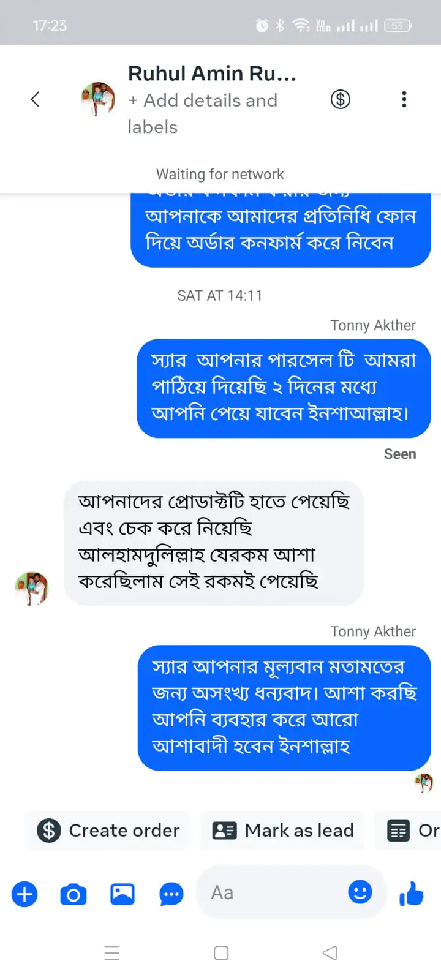Open the photo gallery icon
Screen dimensions: 441x980
coord(123,894)
